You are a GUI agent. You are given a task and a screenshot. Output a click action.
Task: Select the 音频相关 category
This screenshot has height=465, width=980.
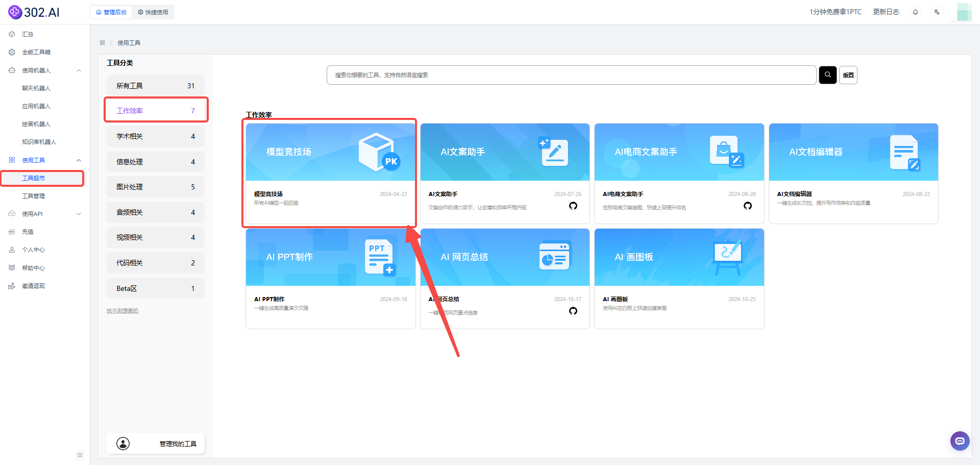pyautogui.click(x=156, y=212)
